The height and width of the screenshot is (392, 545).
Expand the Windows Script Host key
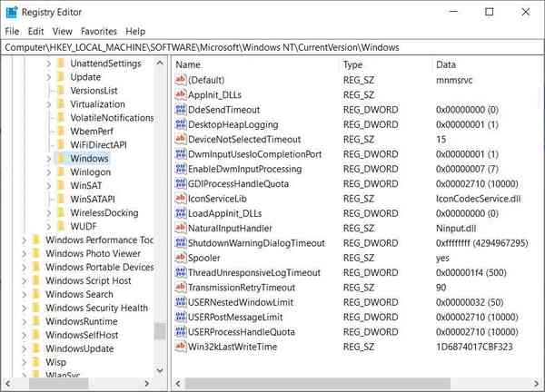point(24,280)
